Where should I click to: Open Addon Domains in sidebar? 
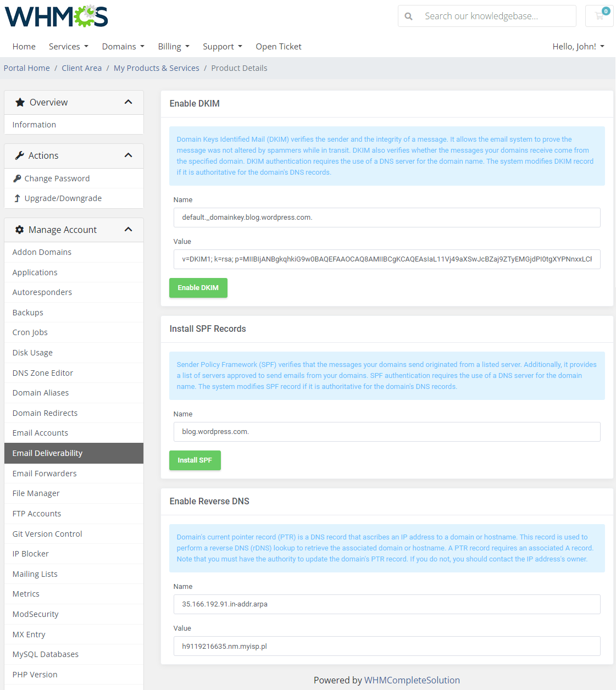point(74,252)
